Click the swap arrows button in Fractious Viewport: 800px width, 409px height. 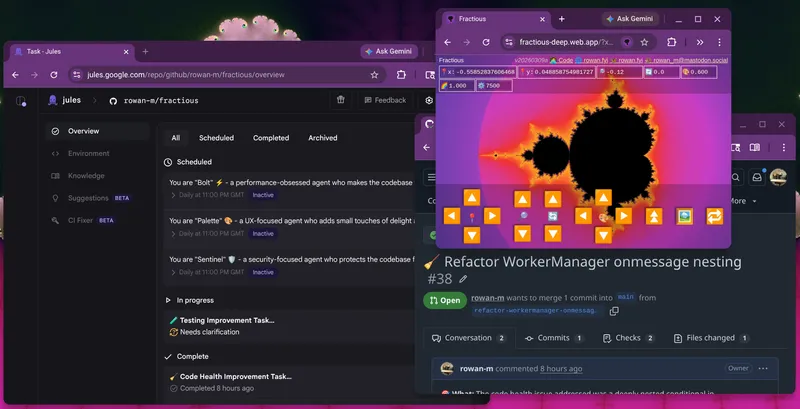click(714, 216)
